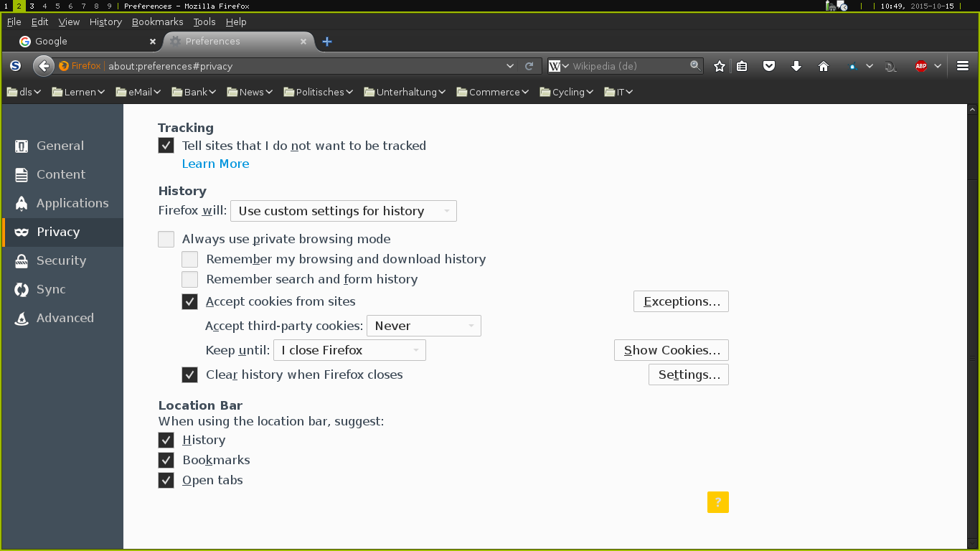Click the Pocket icon in the toolbar

769,66
